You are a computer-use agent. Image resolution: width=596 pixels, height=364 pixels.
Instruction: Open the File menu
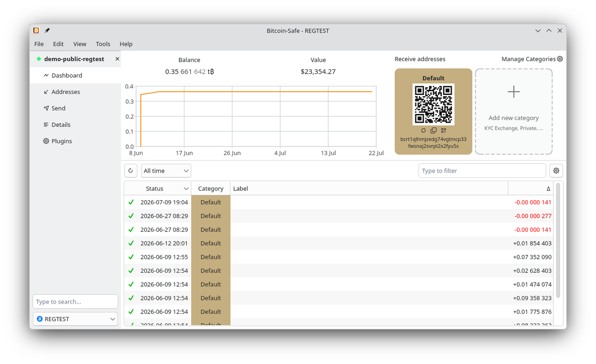[x=39, y=44]
